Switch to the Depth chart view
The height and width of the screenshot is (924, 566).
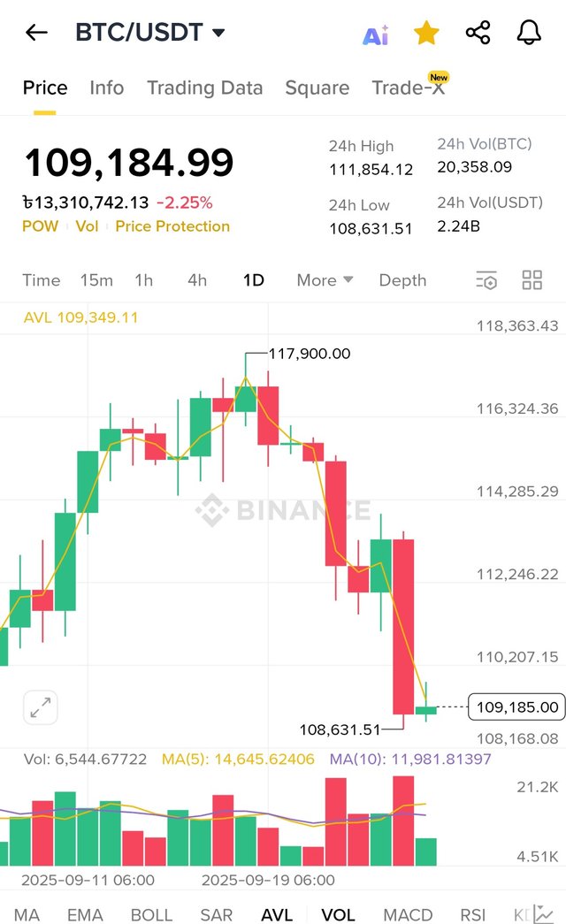[x=402, y=280]
